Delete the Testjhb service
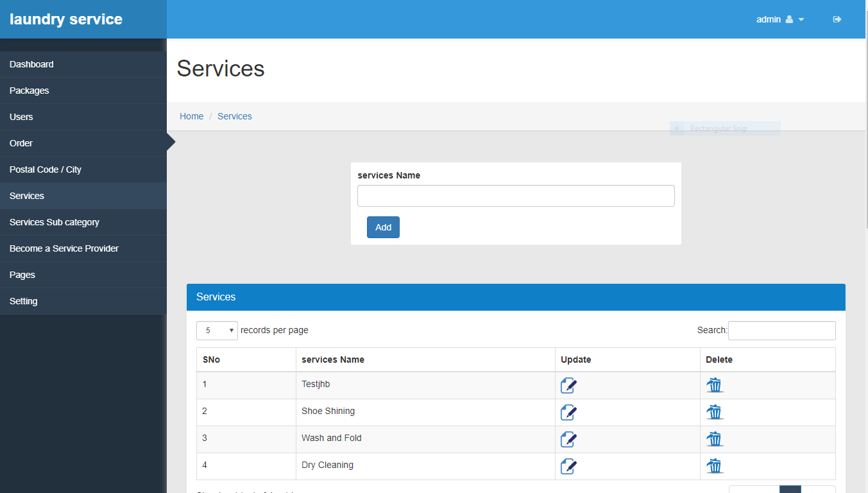 [715, 385]
